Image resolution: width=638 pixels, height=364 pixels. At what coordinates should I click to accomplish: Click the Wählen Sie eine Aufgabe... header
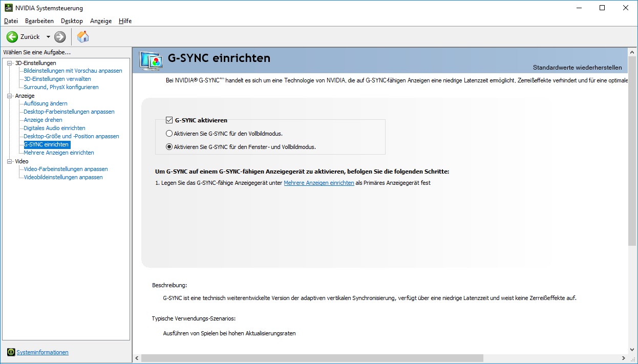tap(37, 52)
